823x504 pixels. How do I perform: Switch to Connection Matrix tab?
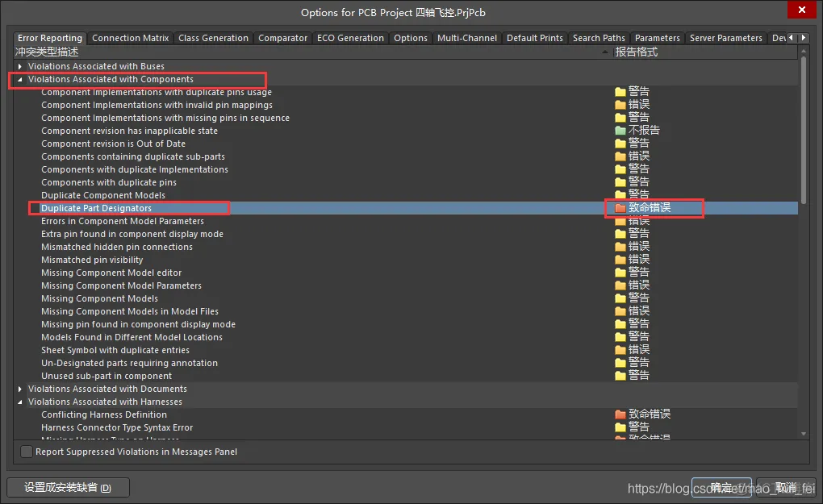pos(130,38)
